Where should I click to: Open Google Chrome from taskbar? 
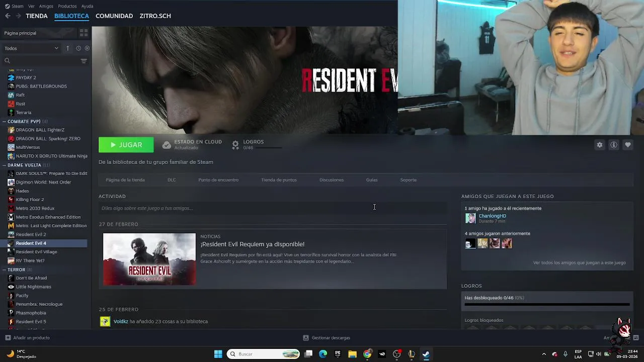[367, 354]
